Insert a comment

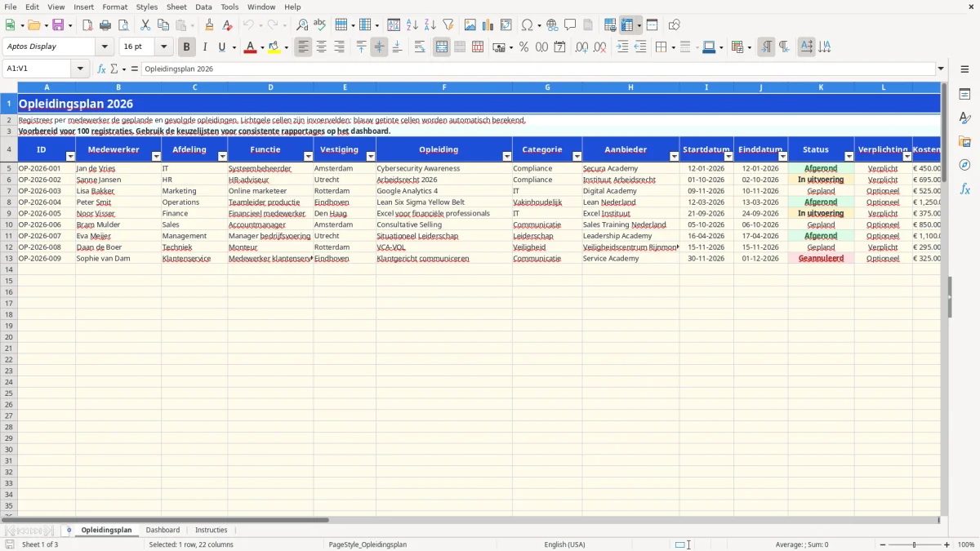click(570, 25)
